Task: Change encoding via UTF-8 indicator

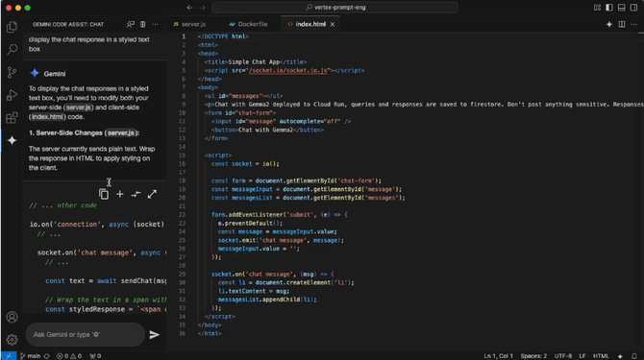Action: pos(563,356)
